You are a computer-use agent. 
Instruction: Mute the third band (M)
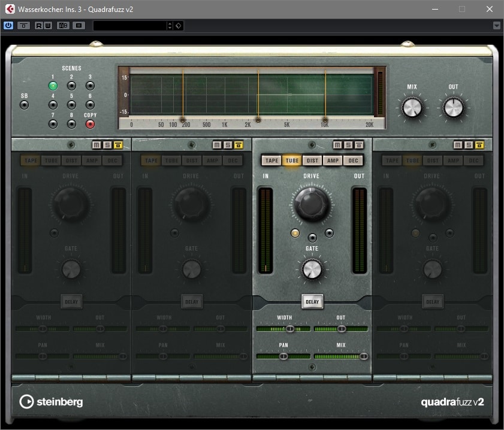click(x=337, y=145)
